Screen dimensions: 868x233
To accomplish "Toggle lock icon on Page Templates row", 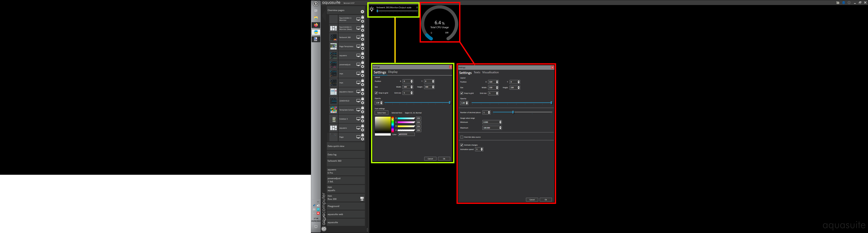I will coord(363,44).
